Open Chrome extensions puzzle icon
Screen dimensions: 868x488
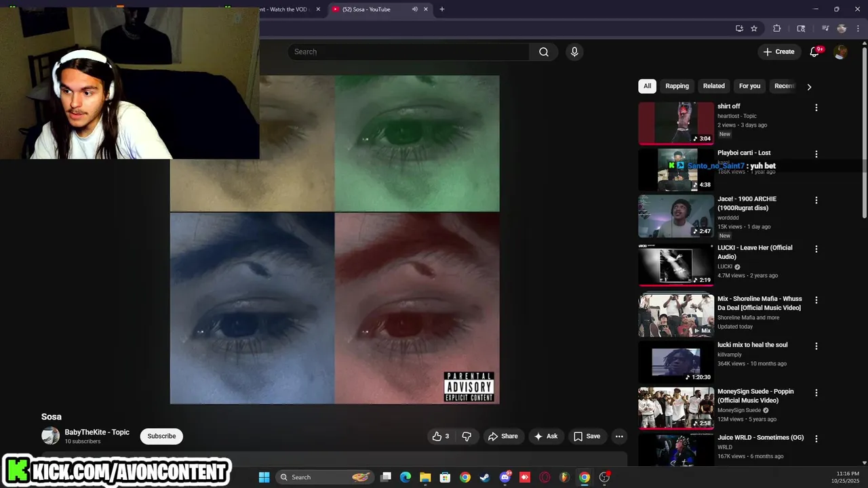[x=777, y=28]
